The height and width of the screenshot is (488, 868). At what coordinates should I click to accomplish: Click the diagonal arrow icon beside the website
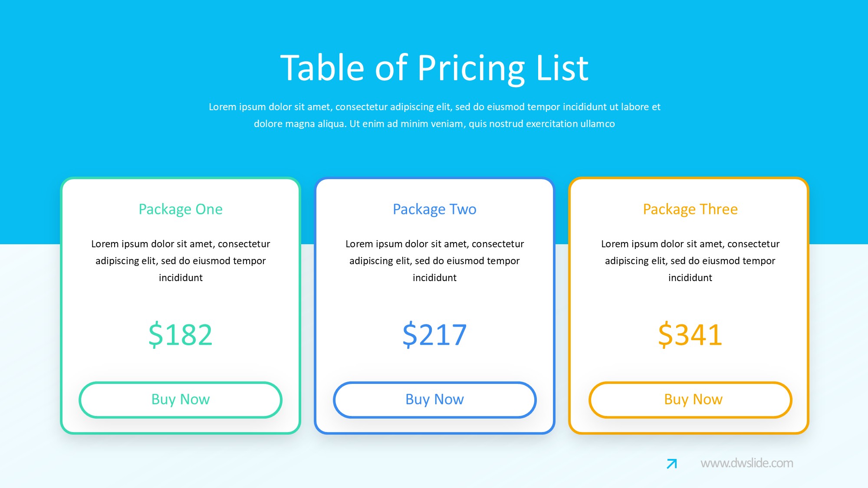coord(671,464)
